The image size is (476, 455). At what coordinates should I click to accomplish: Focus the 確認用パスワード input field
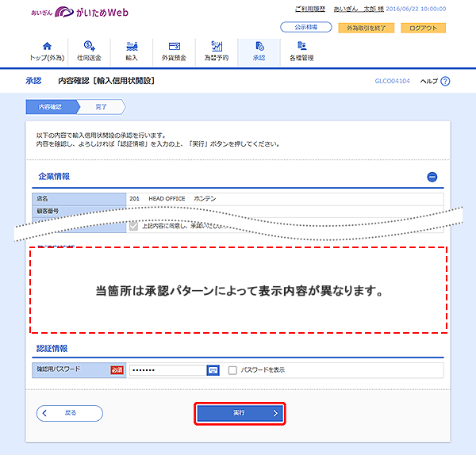[166, 370]
